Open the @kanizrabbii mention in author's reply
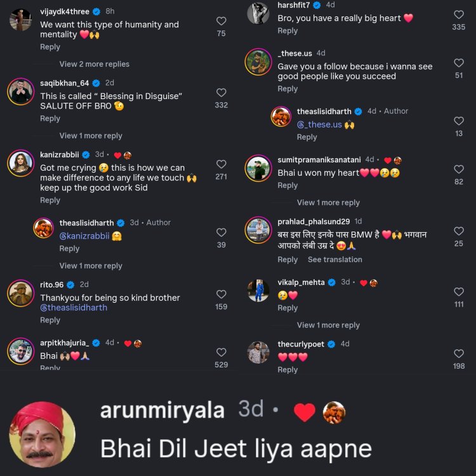Viewport: 476px width, 476px height. [84, 236]
